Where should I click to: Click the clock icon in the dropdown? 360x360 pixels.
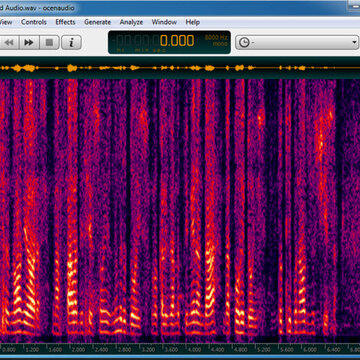[244, 43]
